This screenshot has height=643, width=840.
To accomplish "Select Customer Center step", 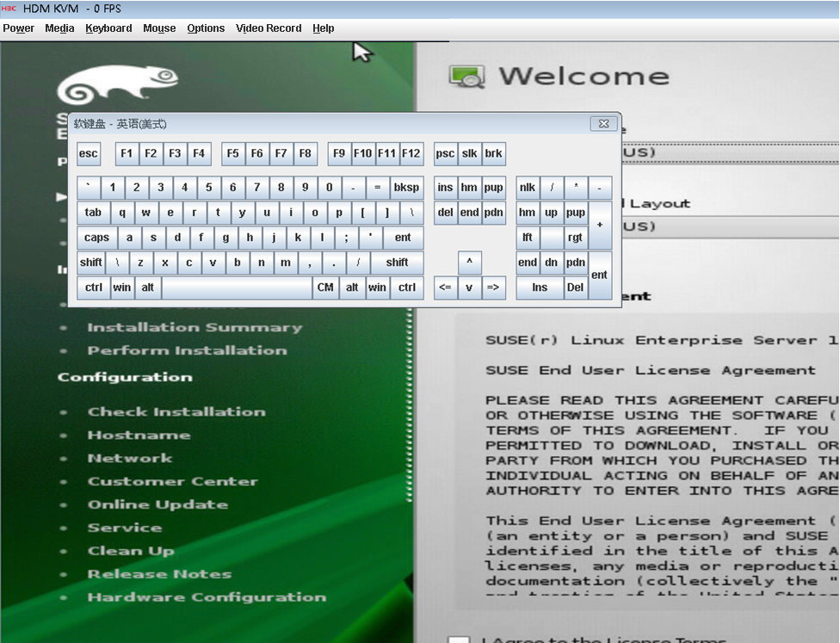I will point(173,482).
